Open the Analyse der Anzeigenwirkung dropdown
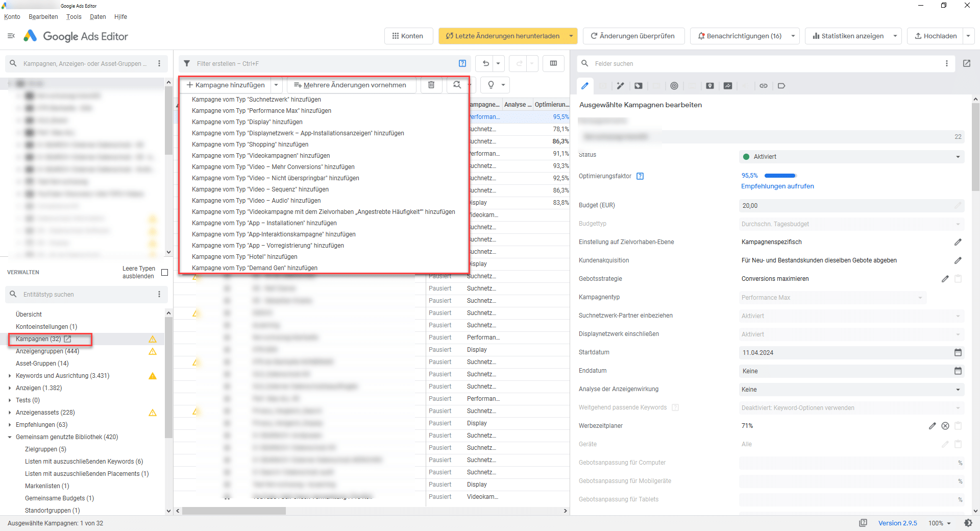Image resolution: width=980 pixels, height=531 pixels. [x=851, y=390]
